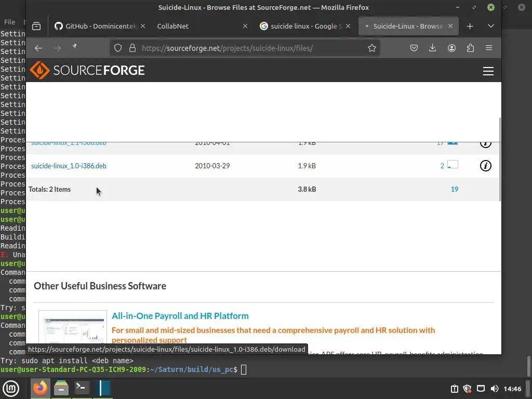Click the Totals: 2 Items label

(49, 189)
